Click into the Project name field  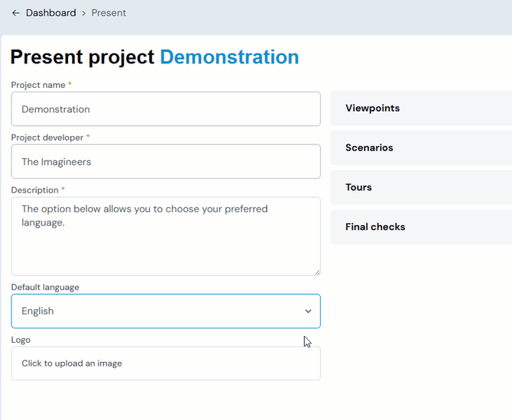[x=166, y=109]
